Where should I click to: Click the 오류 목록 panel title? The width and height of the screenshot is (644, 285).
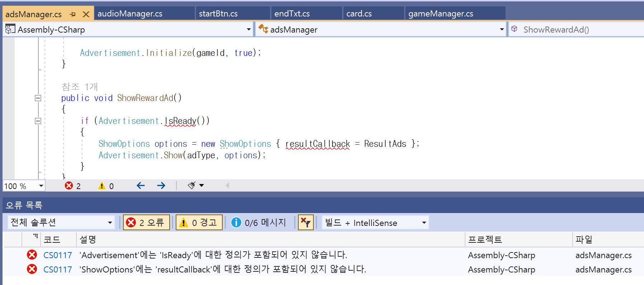click(x=24, y=205)
